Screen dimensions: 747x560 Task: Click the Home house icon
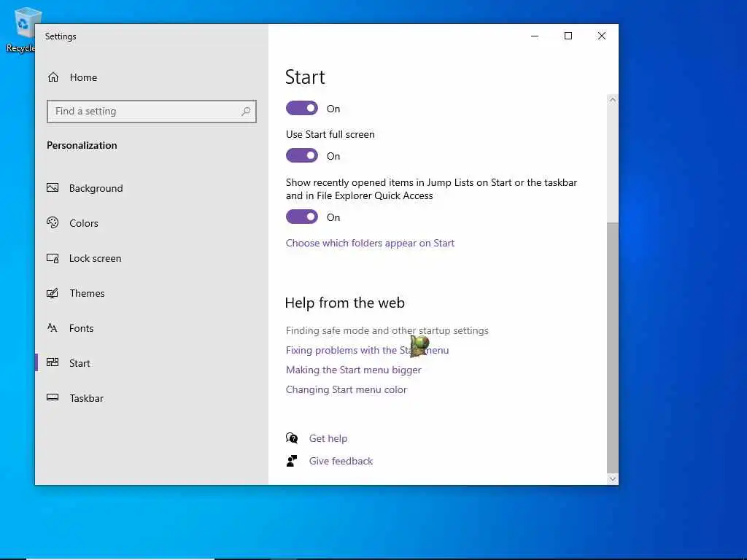pyautogui.click(x=53, y=77)
